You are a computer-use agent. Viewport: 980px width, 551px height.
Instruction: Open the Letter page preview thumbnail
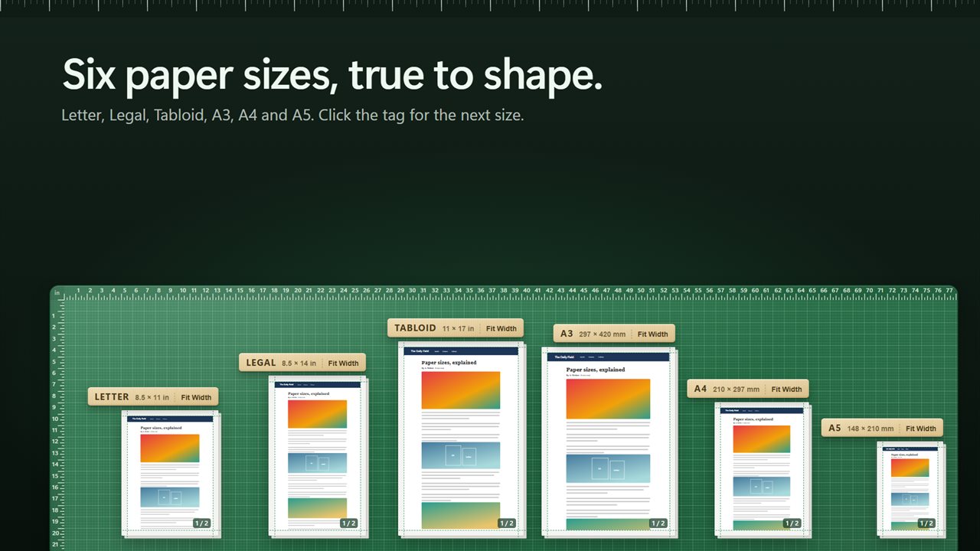pos(170,473)
